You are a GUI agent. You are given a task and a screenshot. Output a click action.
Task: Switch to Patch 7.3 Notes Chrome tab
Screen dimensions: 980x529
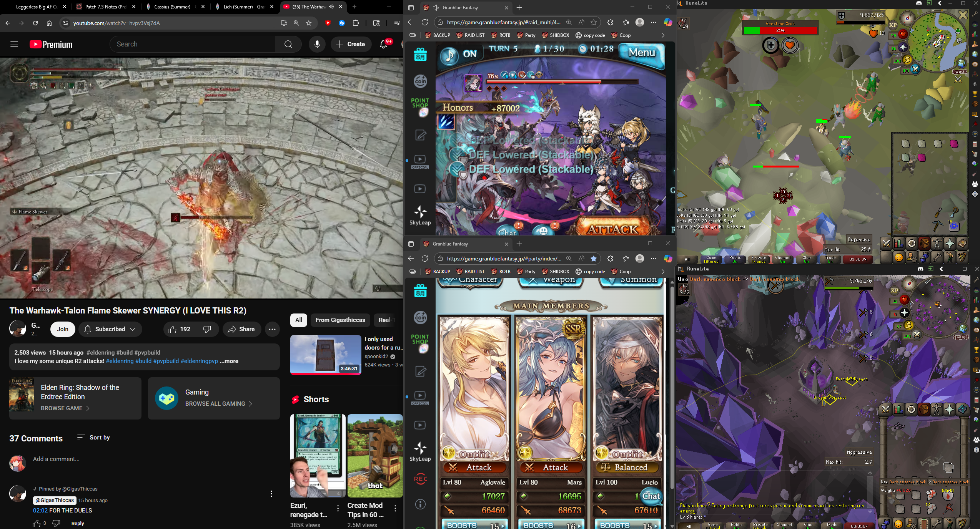tap(106, 7)
